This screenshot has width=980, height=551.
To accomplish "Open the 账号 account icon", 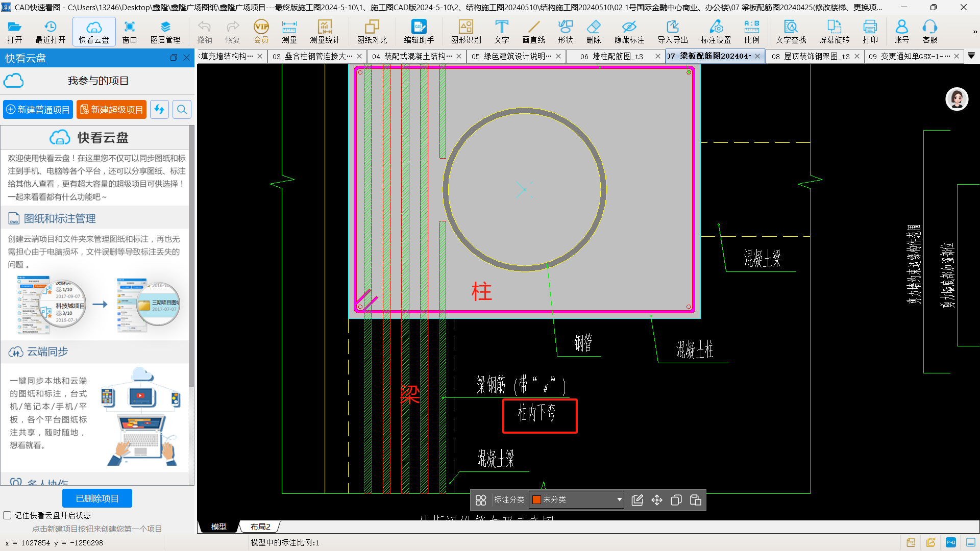I will tap(901, 32).
